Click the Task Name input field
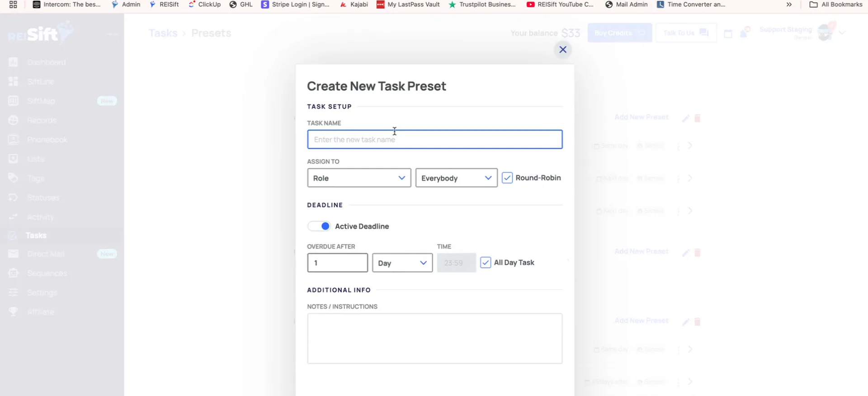The width and height of the screenshot is (868, 396). click(x=434, y=139)
